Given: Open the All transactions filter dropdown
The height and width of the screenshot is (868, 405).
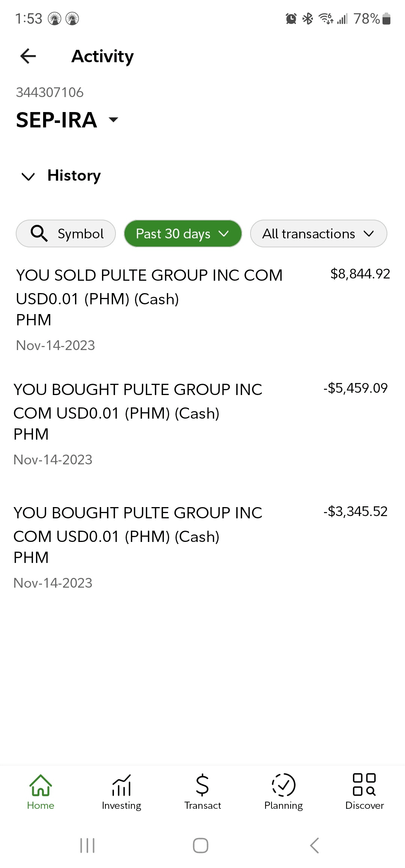Looking at the screenshot, I should 318,233.
